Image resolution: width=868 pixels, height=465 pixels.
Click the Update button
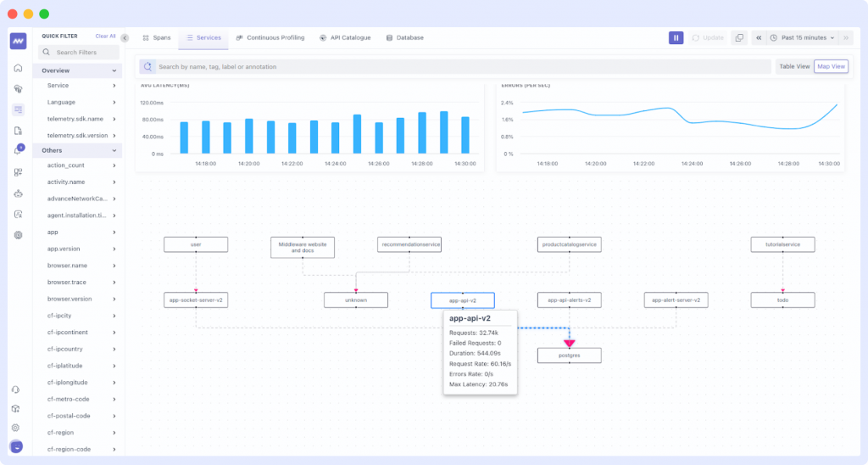coord(708,38)
